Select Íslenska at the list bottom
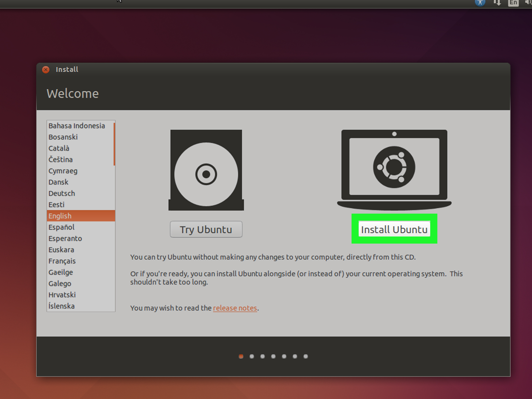 (x=62, y=306)
